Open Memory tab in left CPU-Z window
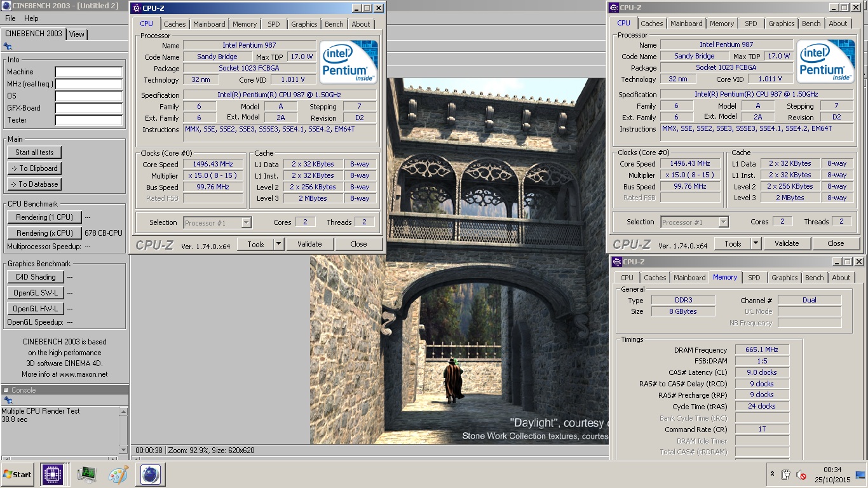Viewport: 868px width, 488px height. click(x=245, y=24)
